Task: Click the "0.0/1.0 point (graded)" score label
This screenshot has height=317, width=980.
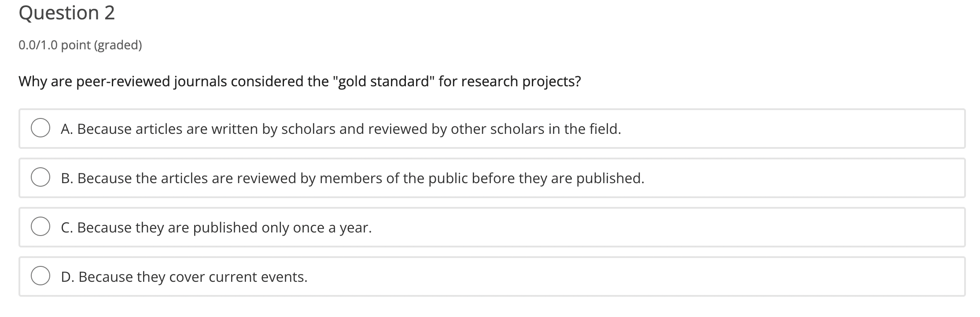Action: [80, 45]
